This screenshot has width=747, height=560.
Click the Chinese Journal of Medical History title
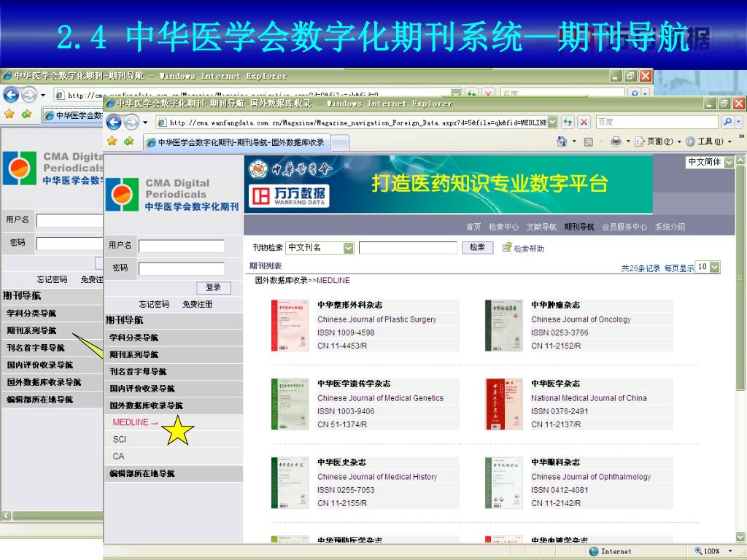click(x=377, y=477)
